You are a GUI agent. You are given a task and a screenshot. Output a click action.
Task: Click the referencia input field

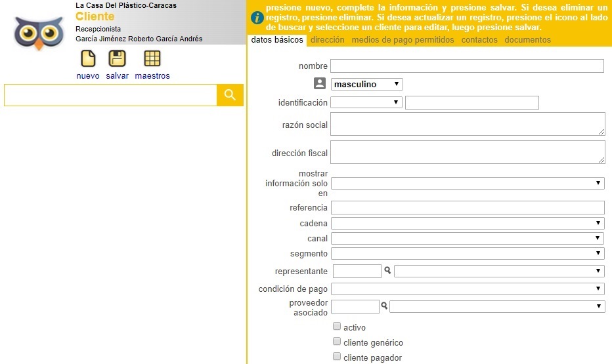(468, 208)
